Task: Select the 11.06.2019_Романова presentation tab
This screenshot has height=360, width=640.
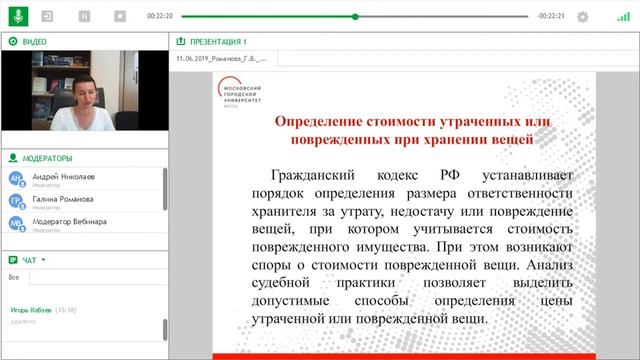Action: [x=222, y=59]
